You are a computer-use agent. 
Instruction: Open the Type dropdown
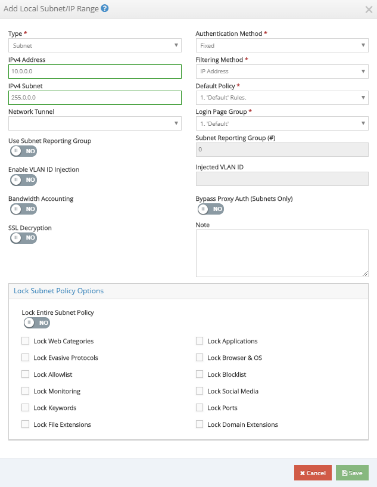[x=95, y=45]
